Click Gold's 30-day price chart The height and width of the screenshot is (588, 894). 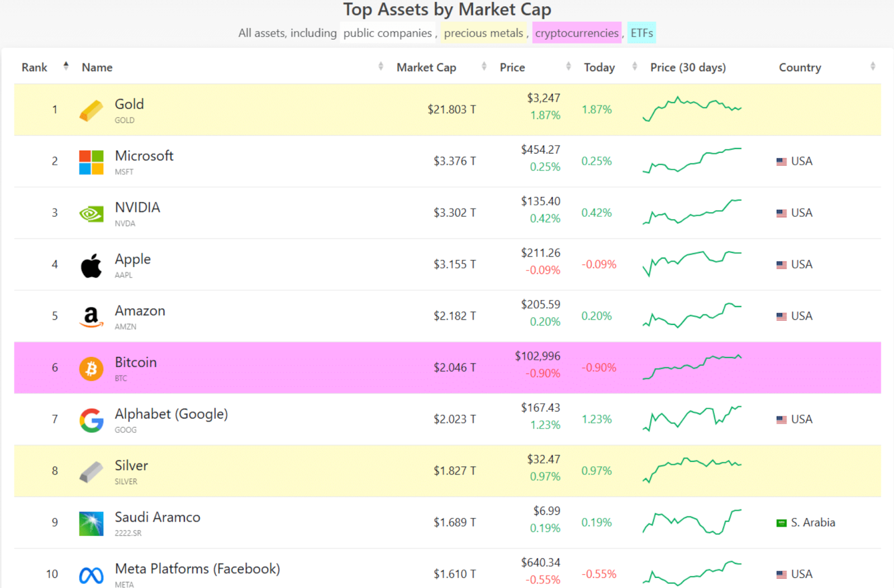click(x=692, y=109)
